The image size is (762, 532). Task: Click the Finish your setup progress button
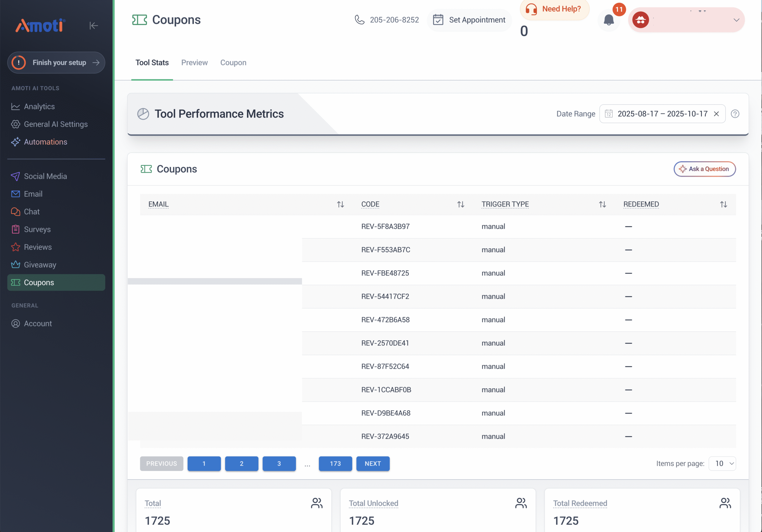56,63
